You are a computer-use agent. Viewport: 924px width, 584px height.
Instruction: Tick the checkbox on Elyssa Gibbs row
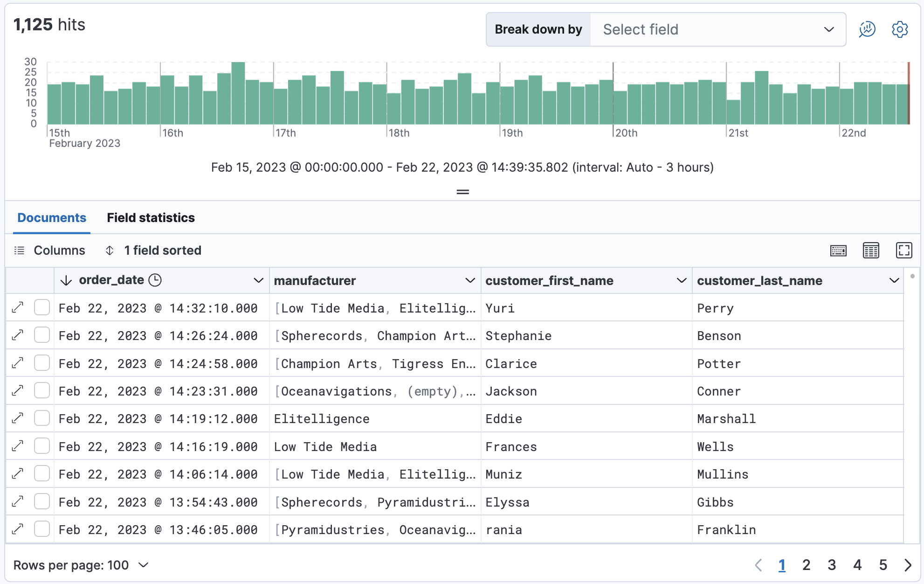point(42,502)
